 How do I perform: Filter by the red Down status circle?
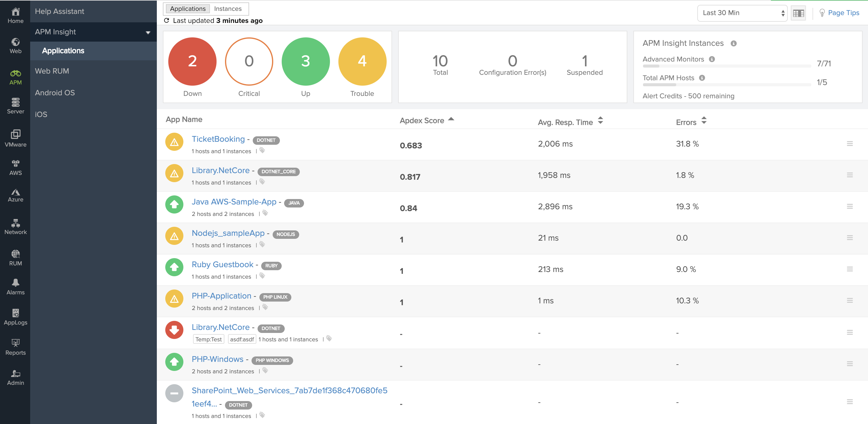tap(192, 61)
